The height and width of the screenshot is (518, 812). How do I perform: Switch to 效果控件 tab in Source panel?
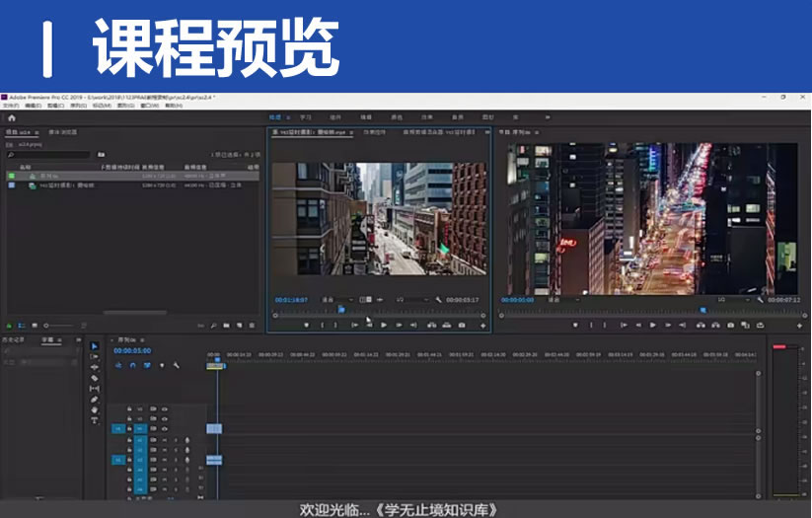pos(374,132)
